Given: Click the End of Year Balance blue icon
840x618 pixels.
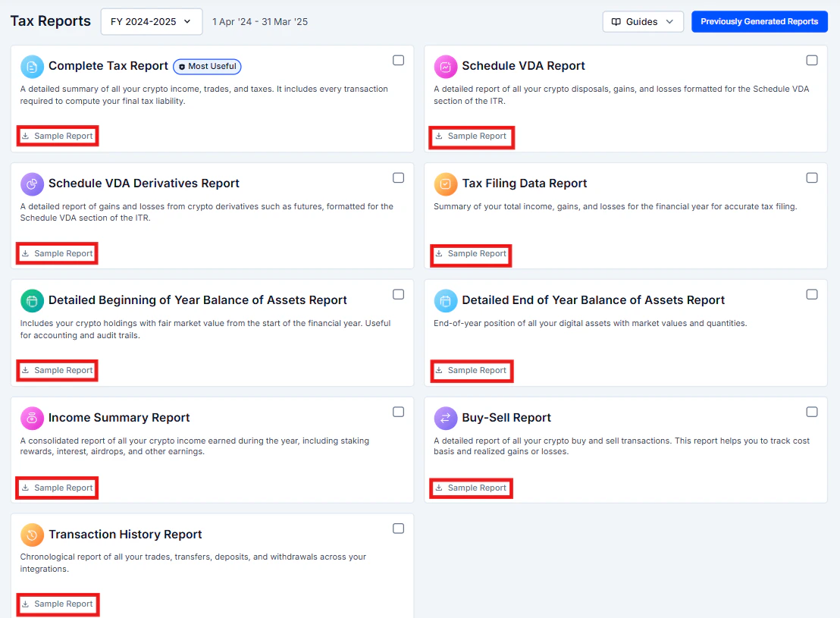Looking at the screenshot, I should [x=446, y=301].
